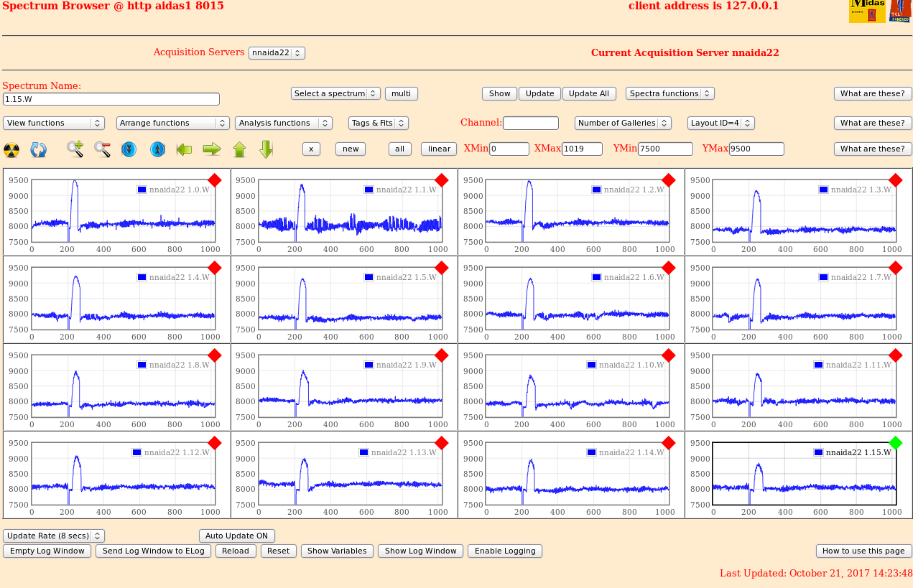Click the TCL logo icon

click(x=900, y=11)
